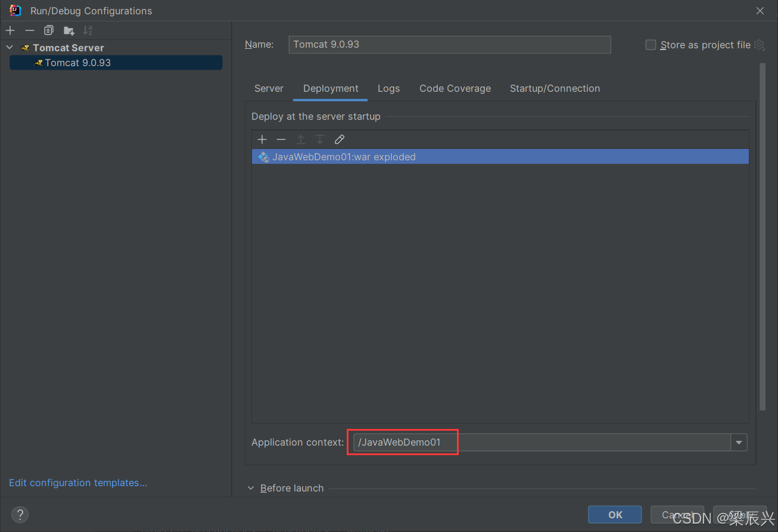Edit the selected artifact with pencil icon
The width and height of the screenshot is (778, 532).
(340, 139)
